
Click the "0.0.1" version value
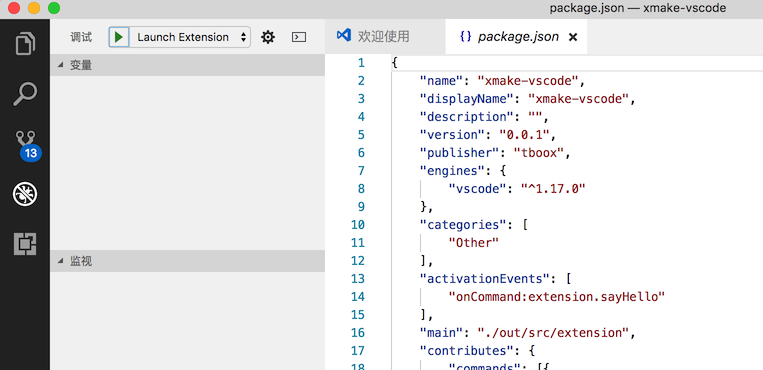[524, 135]
